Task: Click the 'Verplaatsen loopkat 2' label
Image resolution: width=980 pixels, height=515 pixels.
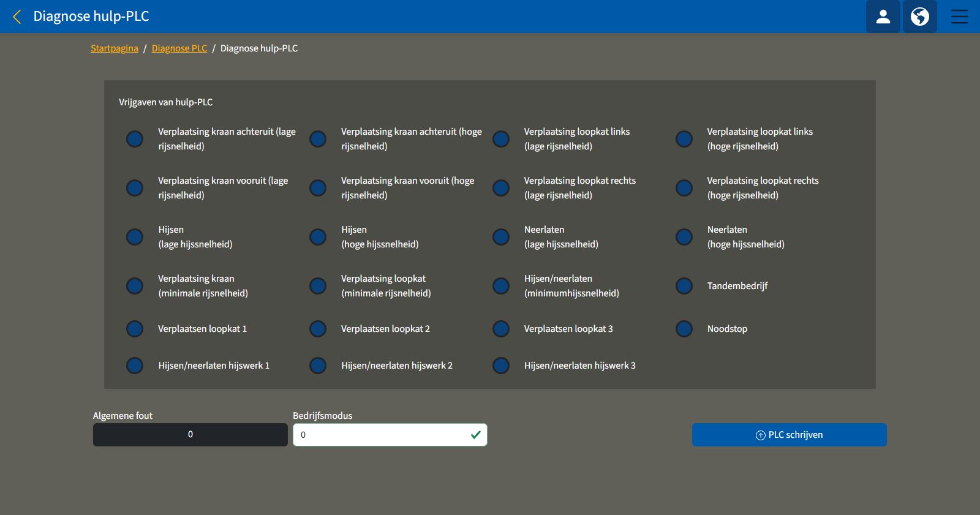Action: (385, 329)
